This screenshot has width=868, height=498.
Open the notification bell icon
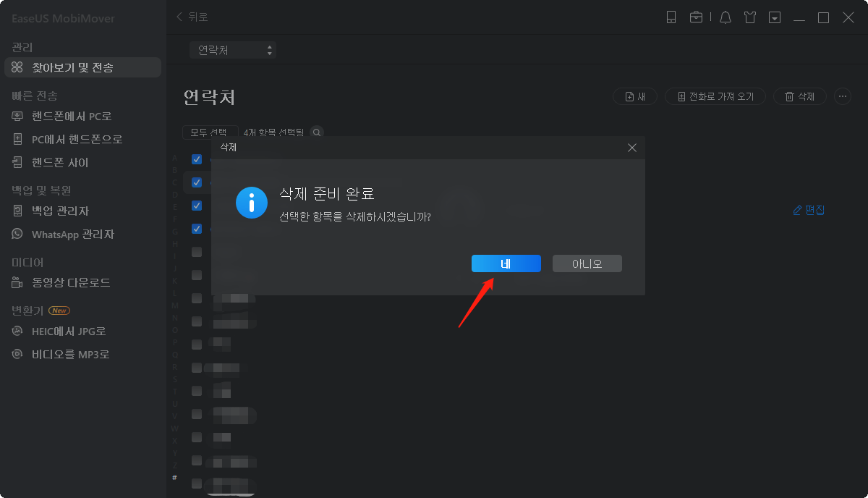[x=725, y=17]
